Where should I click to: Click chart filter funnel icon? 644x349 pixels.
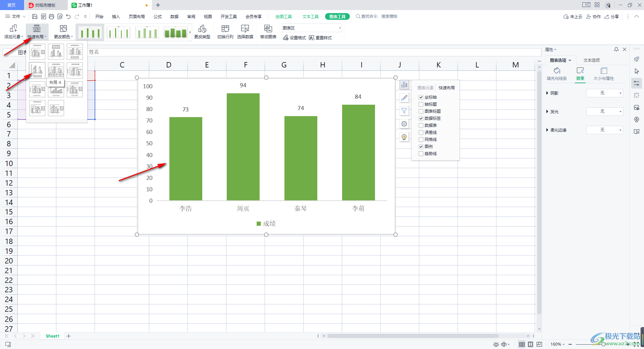[404, 111]
